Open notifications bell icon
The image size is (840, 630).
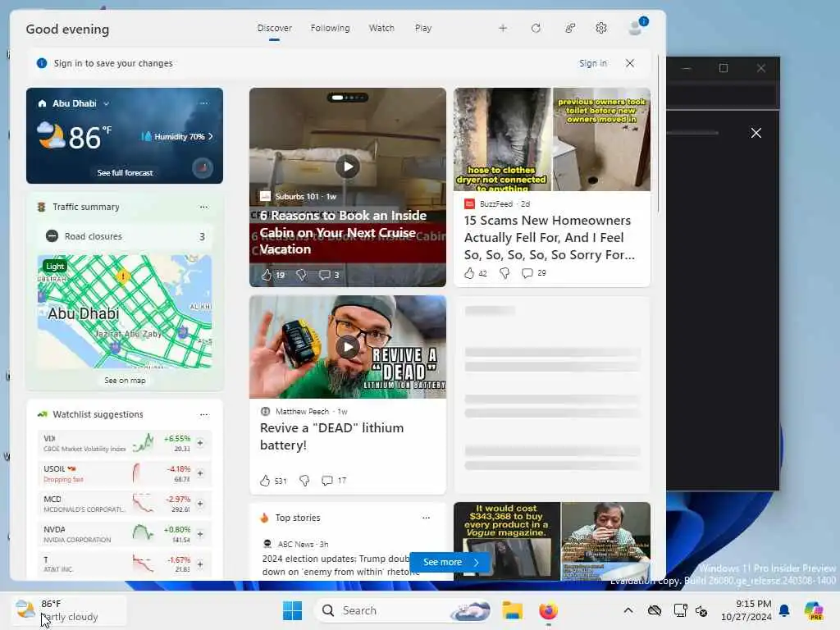click(784, 610)
